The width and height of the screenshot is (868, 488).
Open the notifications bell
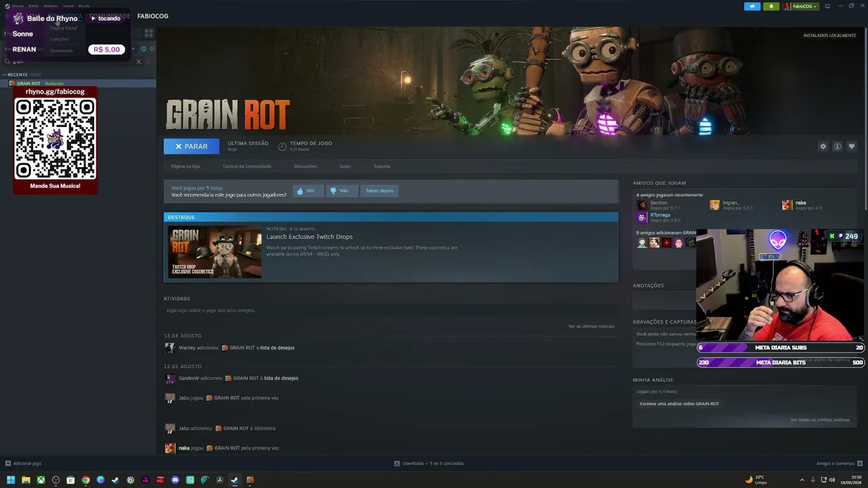click(x=771, y=6)
